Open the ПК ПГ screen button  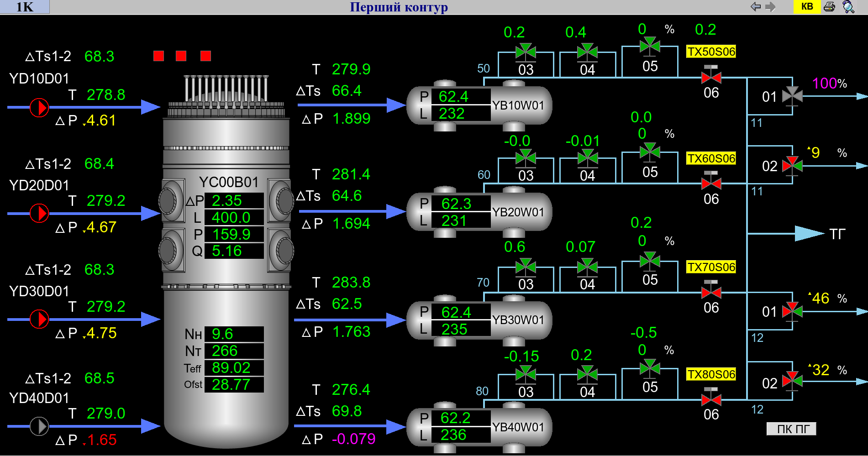click(x=791, y=429)
